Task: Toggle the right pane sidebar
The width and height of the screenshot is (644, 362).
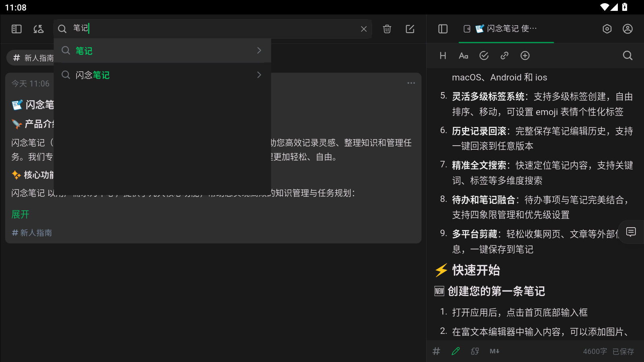Action: 443,29
